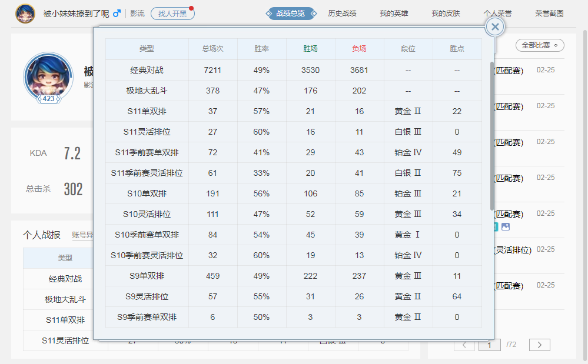Click the 33% win rate cell
The width and height of the screenshot is (588, 364).
tap(261, 173)
